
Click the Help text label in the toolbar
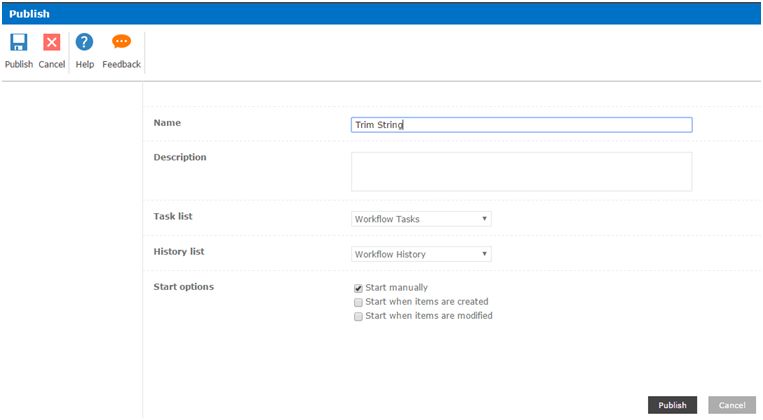pos(85,65)
